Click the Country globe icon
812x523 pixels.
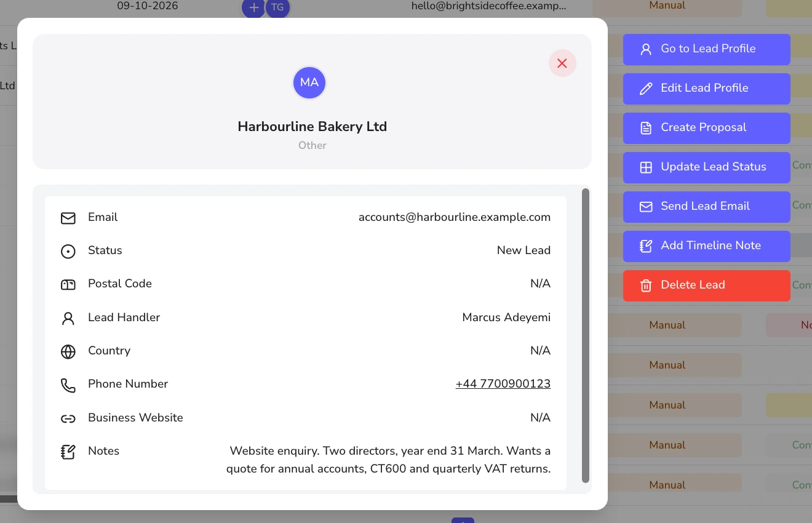click(x=68, y=351)
